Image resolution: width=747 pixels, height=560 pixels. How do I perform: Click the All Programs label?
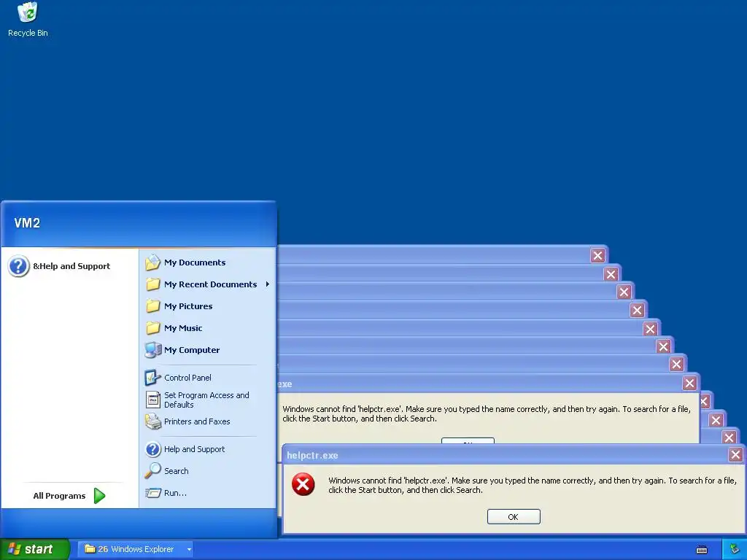point(60,496)
